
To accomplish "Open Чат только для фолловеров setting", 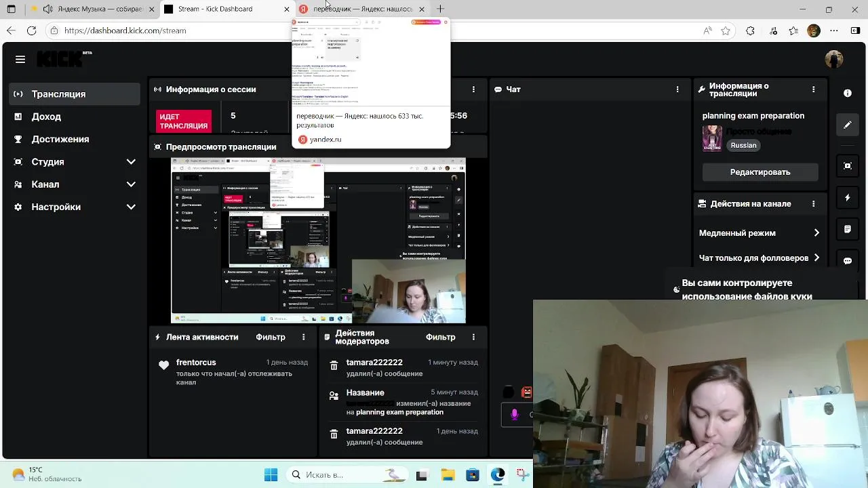I will click(x=759, y=258).
